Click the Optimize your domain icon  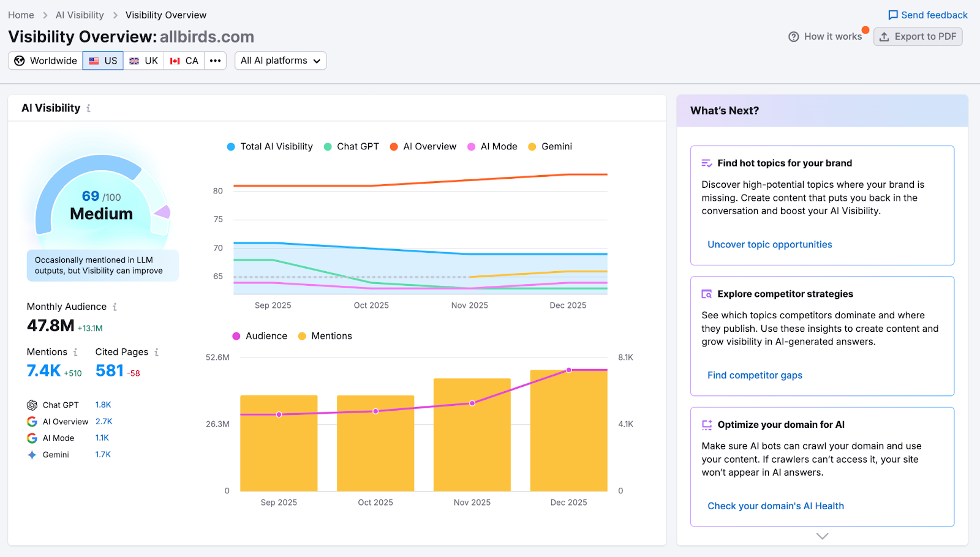point(706,424)
